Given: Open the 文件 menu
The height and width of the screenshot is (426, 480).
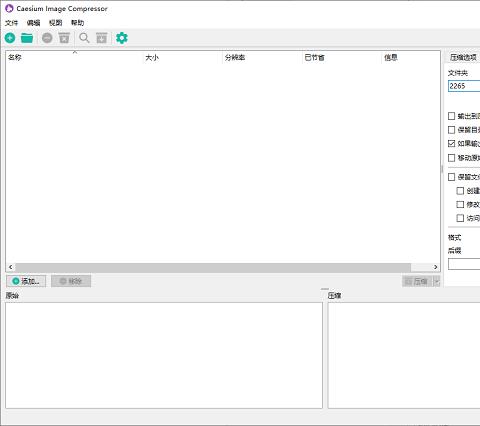Looking at the screenshot, I should pos(12,23).
